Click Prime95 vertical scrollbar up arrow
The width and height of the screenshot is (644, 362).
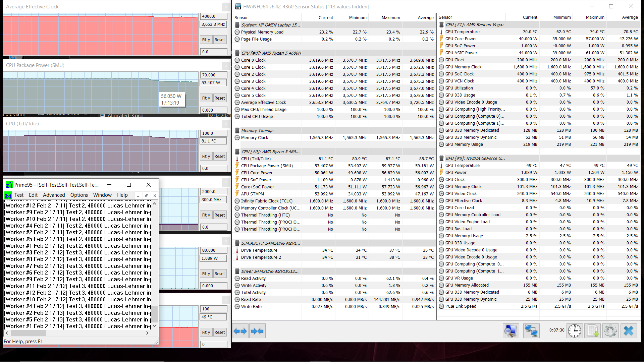154,203
